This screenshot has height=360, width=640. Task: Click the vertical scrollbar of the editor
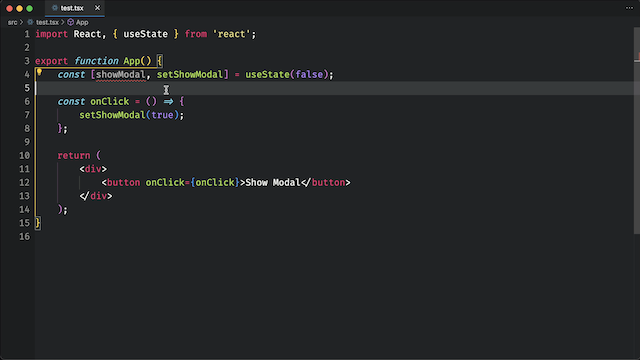(x=637, y=131)
